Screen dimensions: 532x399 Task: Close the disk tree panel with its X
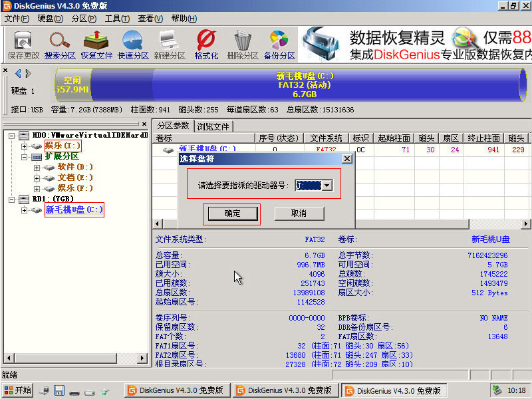pyautogui.click(x=144, y=124)
